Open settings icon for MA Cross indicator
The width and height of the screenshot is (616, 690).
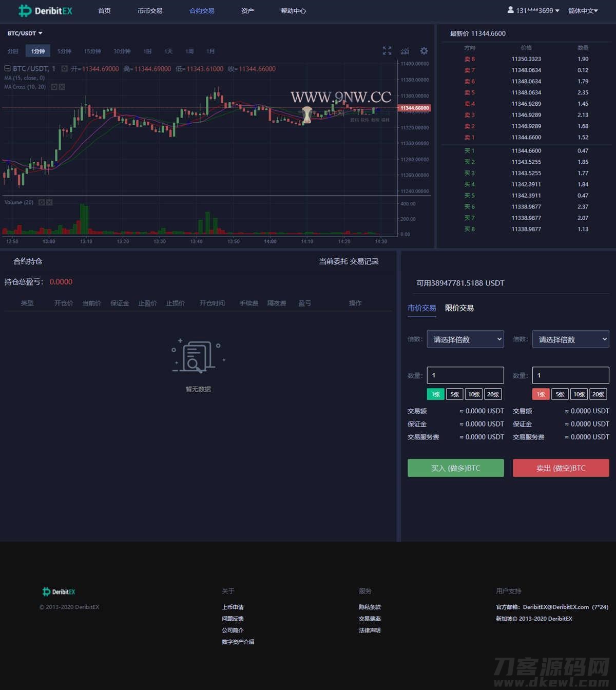point(54,87)
